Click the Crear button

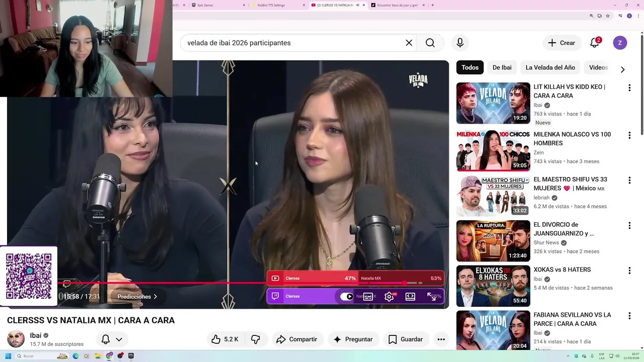click(562, 43)
